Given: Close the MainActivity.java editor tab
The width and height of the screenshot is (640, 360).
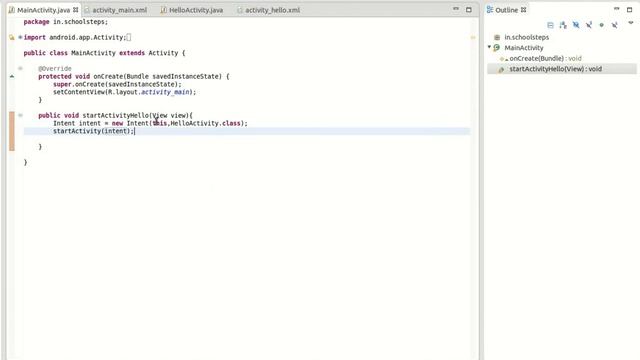Looking at the screenshot, I should [76, 9].
